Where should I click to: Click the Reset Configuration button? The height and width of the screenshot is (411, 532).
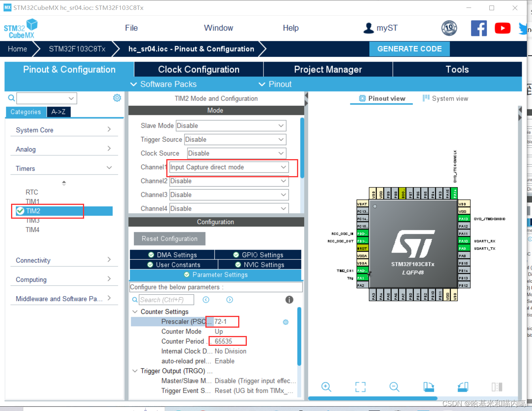point(169,239)
